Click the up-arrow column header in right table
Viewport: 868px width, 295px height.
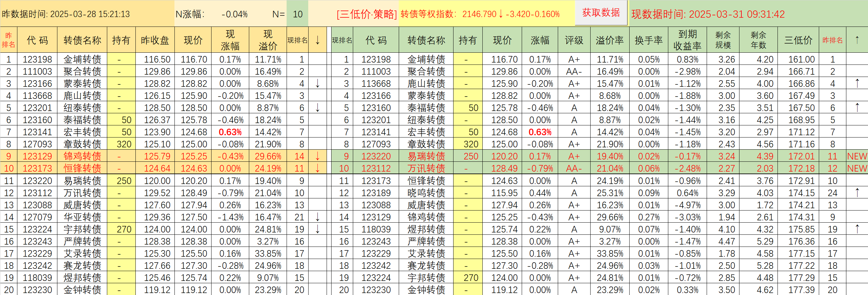point(857,40)
